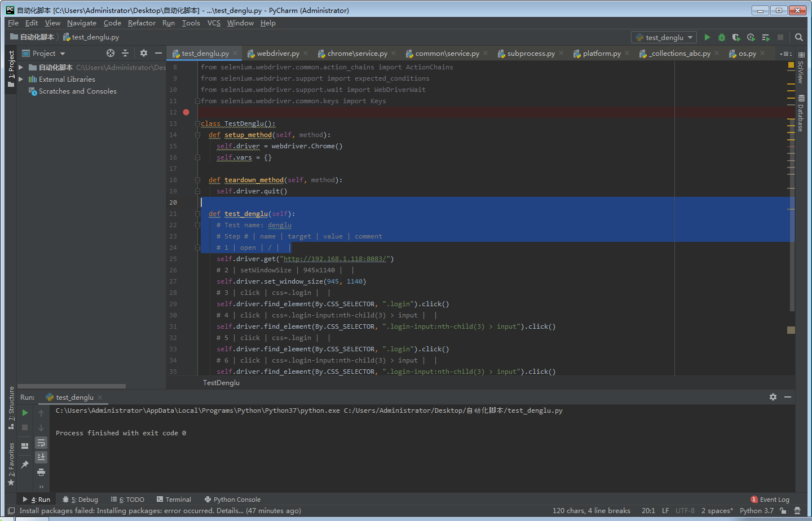Click the http://192.168.1.118:8083/ link
Viewport: 812px width, 521px height.
point(335,259)
